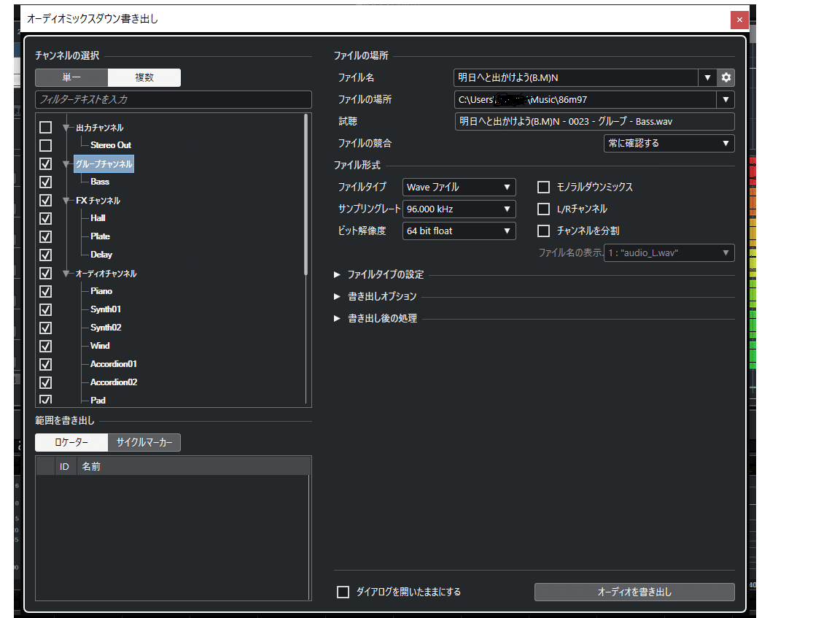Image resolution: width=840 pixels, height=618 pixels.
Task: Collapse the FXチャンネル tree node triangle
Action: click(66, 201)
